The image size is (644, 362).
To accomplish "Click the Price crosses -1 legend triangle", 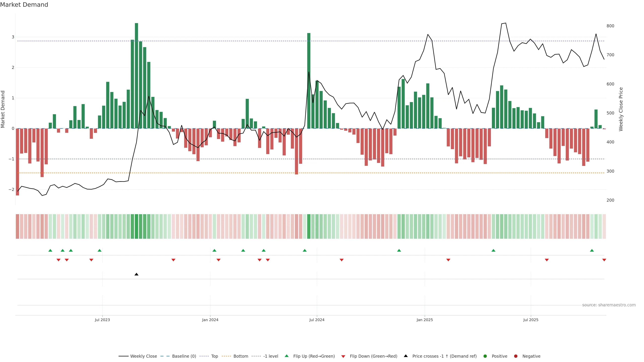I will coord(406,356).
